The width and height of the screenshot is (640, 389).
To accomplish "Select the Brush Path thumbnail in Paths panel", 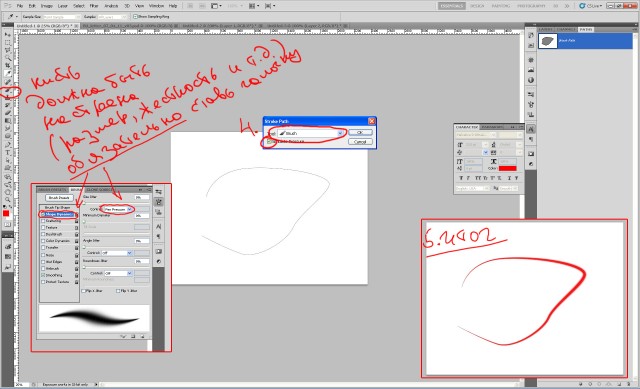I will pyautogui.click(x=547, y=41).
